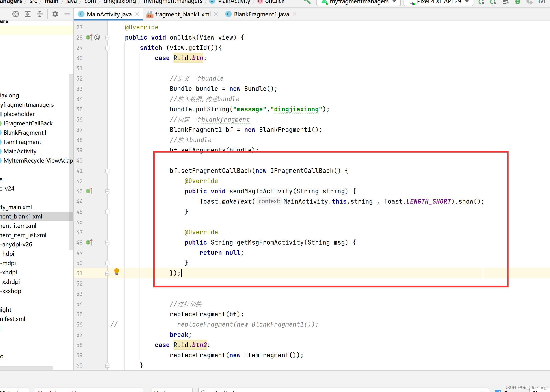550x392 pixels.
Task: Click the Expand All icon in project panel
Action: tap(28, 14)
